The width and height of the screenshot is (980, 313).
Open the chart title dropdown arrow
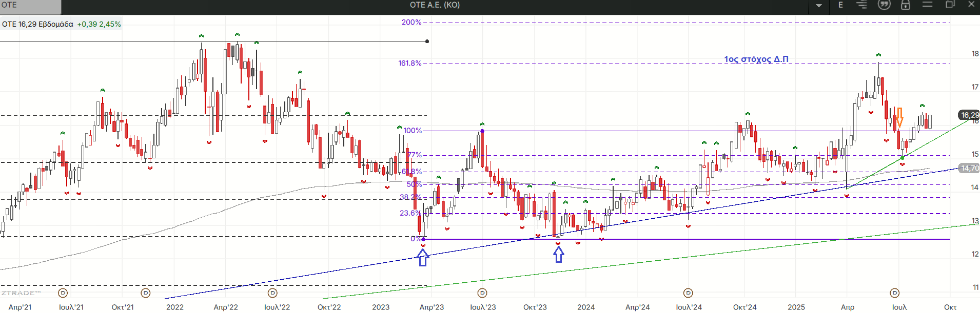pos(819,5)
